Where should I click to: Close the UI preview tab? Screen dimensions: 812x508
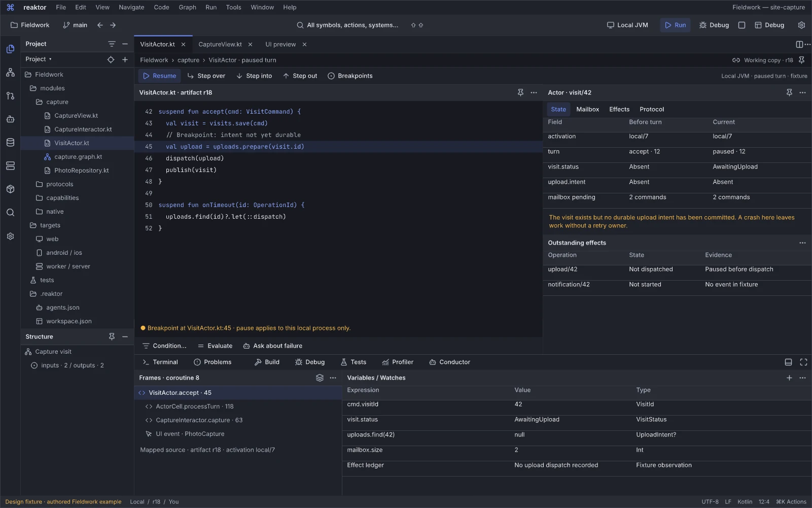(x=304, y=44)
